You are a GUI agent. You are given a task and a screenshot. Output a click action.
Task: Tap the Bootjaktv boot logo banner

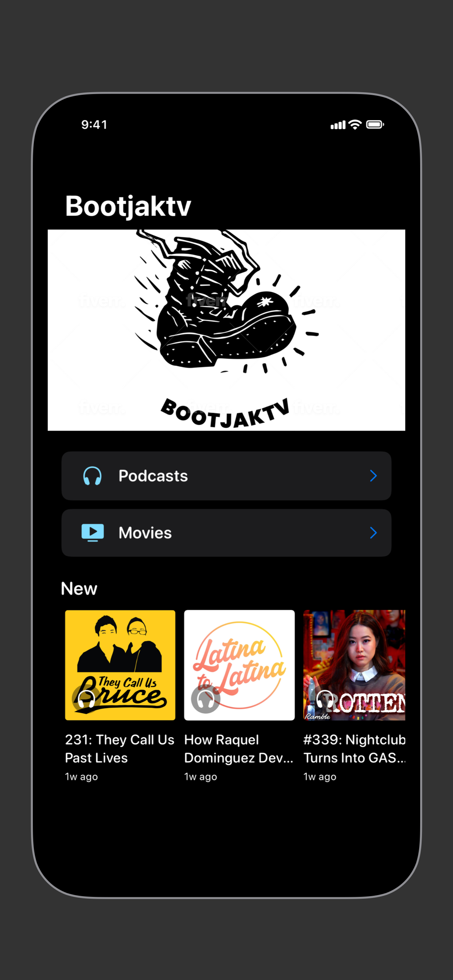tap(226, 330)
